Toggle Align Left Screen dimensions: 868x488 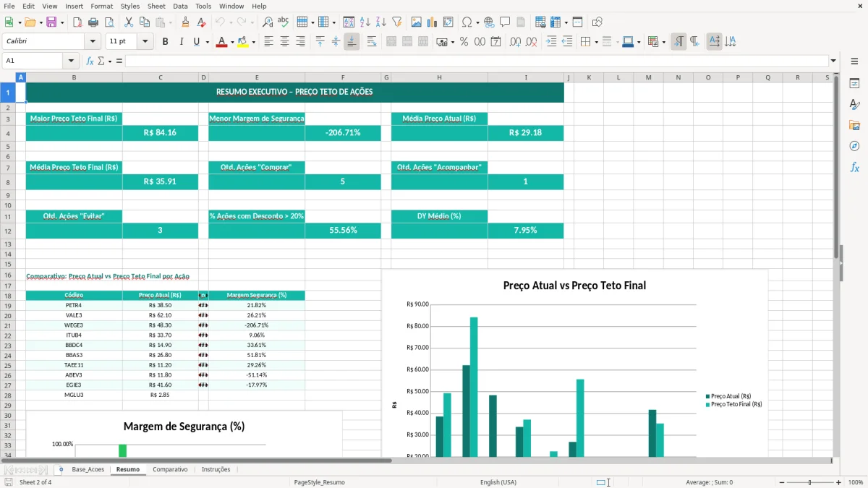click(x=268, y=42)
